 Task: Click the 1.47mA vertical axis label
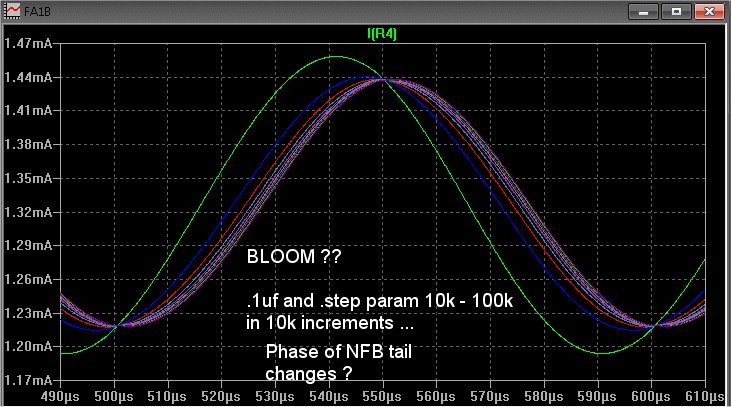coord(28,43)
